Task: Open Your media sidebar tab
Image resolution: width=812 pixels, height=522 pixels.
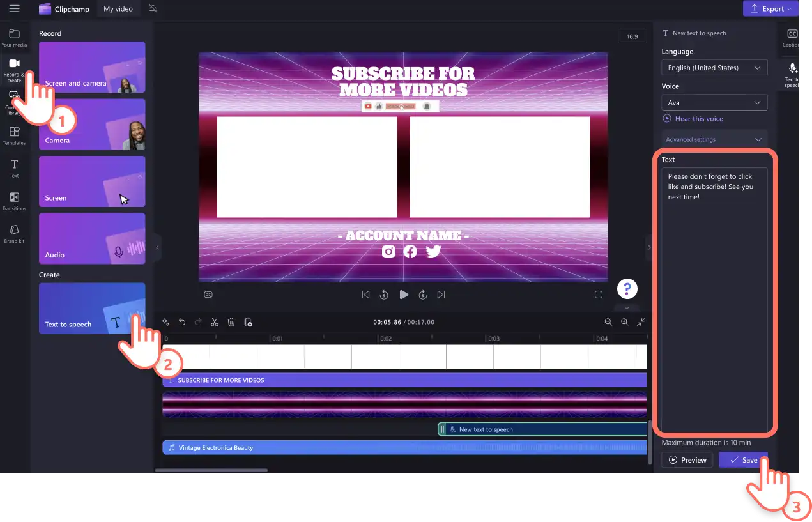Action: click(x=14, y=38)
